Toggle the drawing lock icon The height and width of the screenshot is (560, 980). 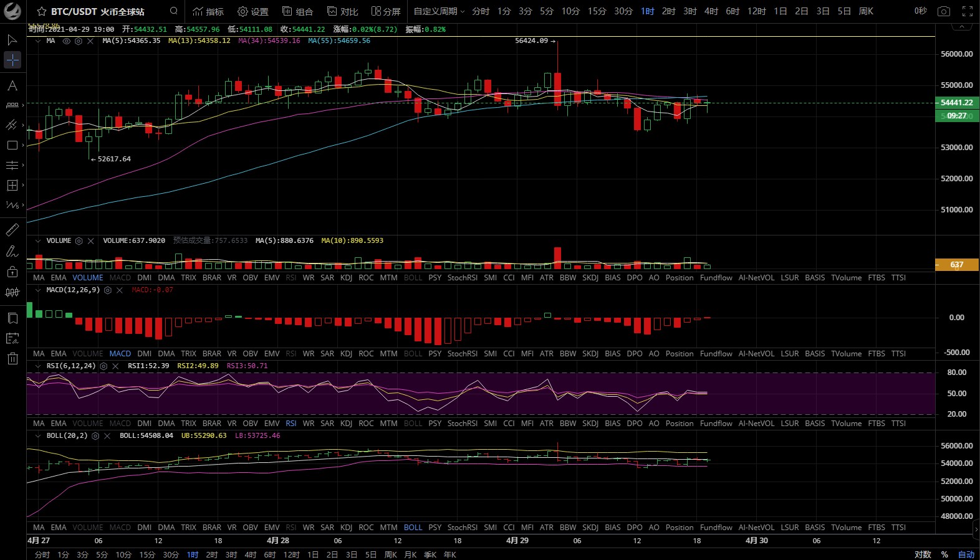(x=12, y=272)
